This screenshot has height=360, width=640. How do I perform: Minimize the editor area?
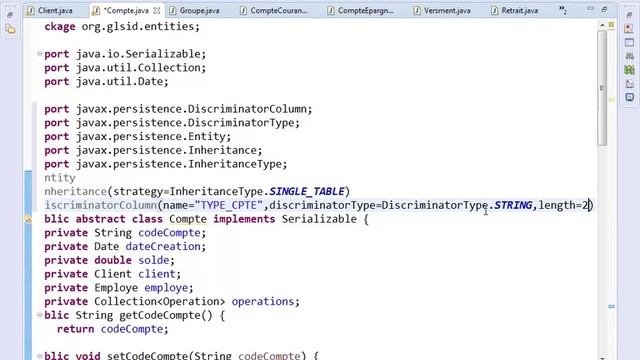point(590,9)
